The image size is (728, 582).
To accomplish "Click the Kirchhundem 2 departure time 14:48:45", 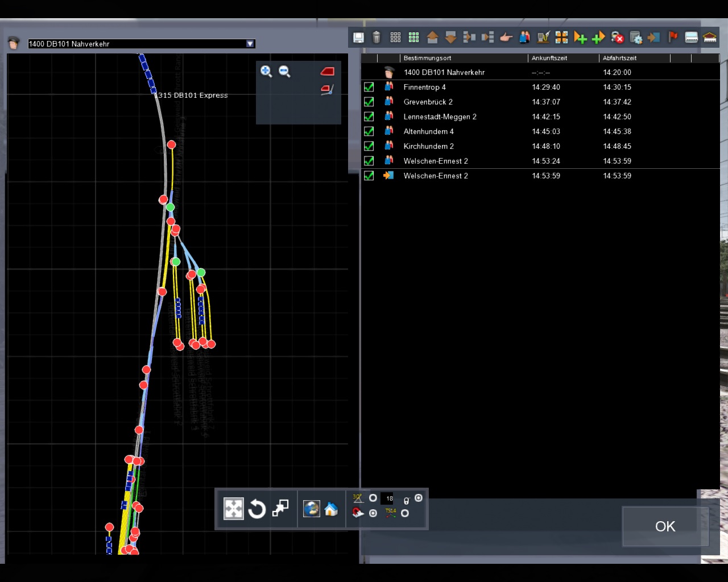I will coord(617,146).
